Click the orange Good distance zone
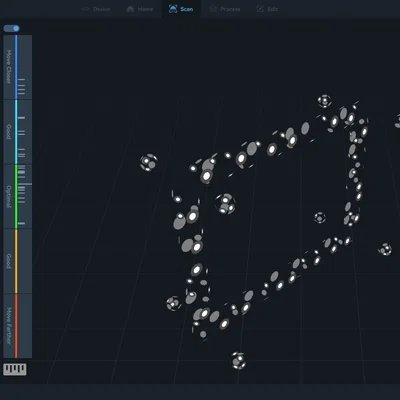 coord(18,261)
